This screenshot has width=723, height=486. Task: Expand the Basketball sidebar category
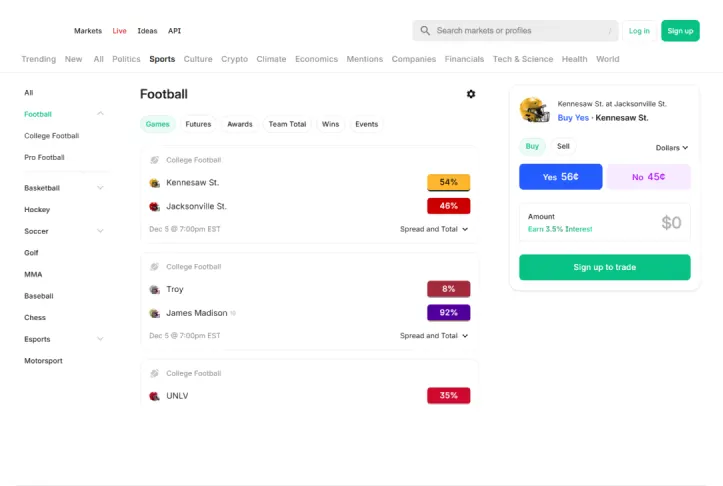click(100, 188)
